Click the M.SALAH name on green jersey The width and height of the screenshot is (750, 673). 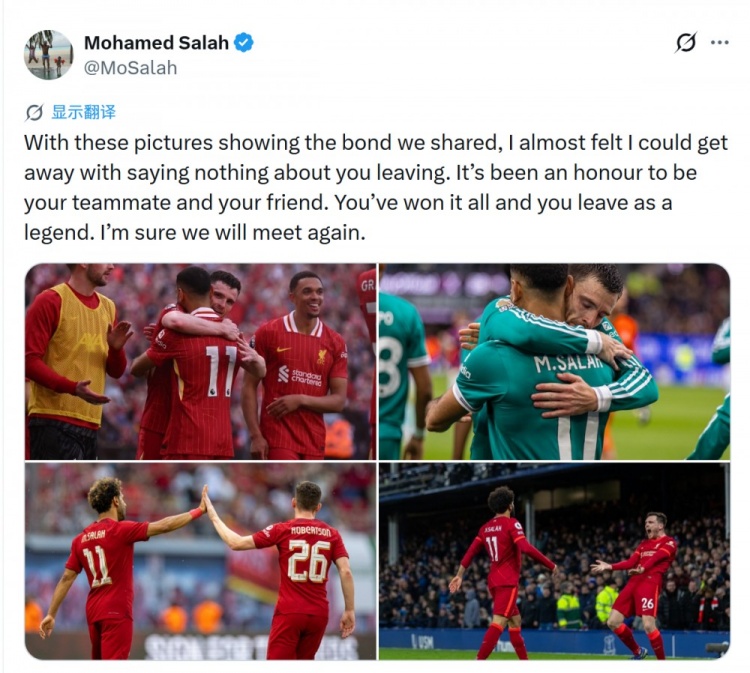(x=568, y=363)
